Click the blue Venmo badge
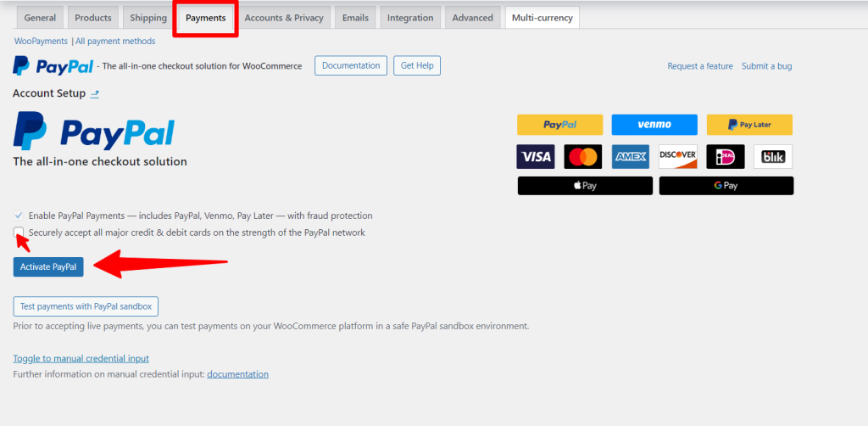The height and width of the screenshot is (426, 868). (654, 125)
